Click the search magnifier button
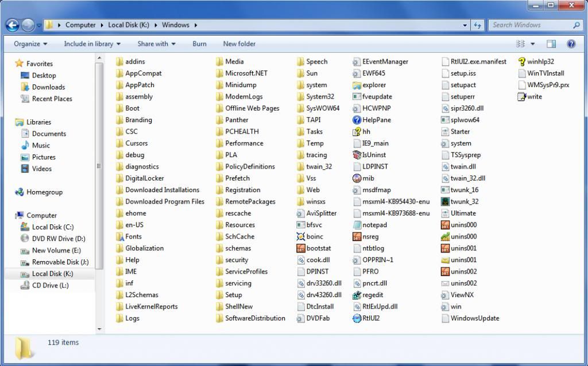 click(577, 25)
